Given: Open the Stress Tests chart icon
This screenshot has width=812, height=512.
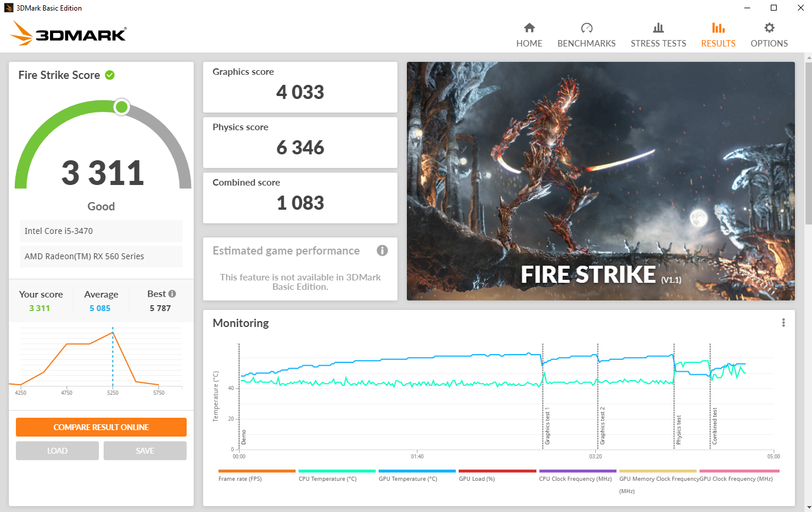Looking at the screenshot, I should point(658,28).
